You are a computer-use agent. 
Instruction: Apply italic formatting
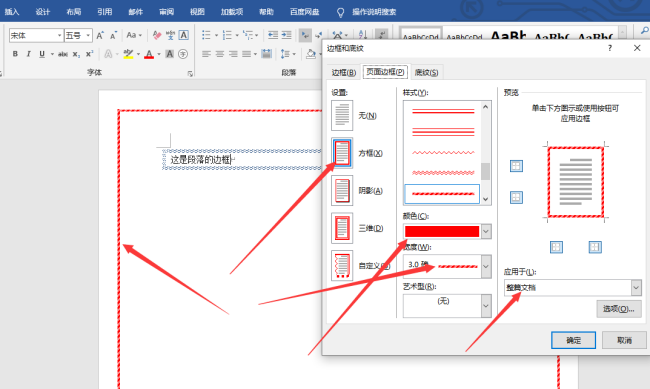point(28,54)
